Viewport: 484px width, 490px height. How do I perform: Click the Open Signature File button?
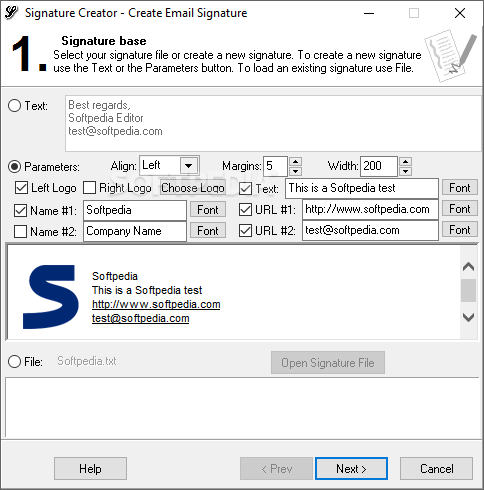coord(328,362)
